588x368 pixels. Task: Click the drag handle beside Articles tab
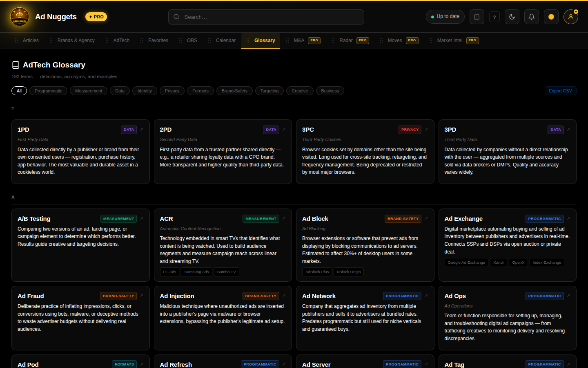click(x=16, y=40)
